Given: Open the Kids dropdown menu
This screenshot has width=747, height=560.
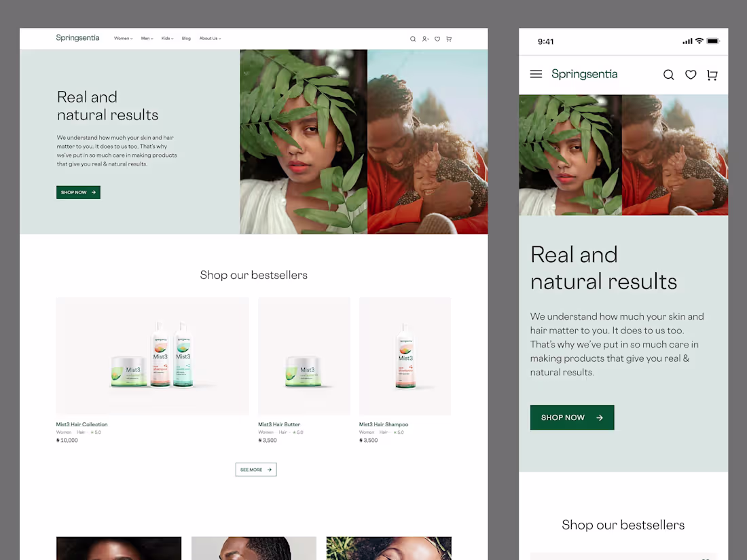Looking at the screenshot, I should point(167,38).
